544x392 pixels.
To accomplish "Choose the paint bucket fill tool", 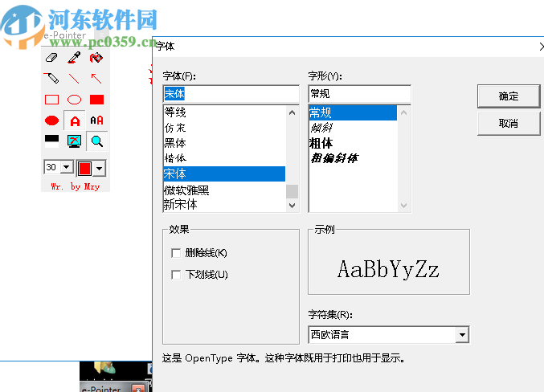I will pos(96,58).
